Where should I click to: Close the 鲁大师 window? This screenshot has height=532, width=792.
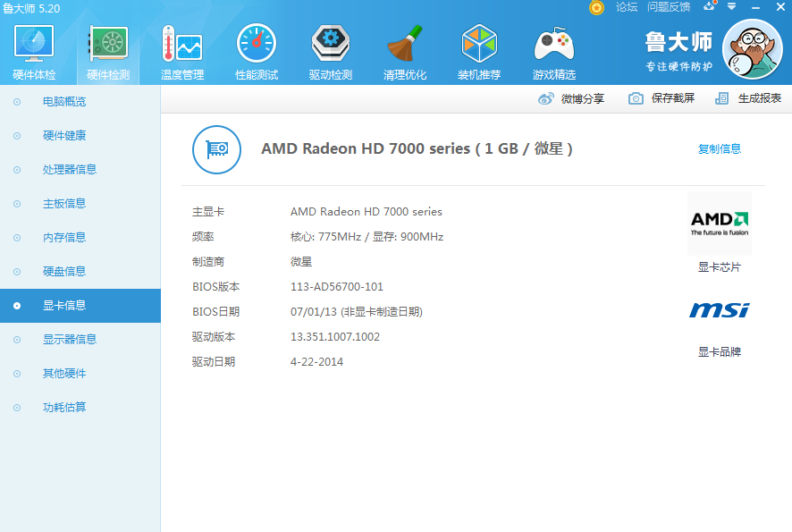tap(780, 7)
